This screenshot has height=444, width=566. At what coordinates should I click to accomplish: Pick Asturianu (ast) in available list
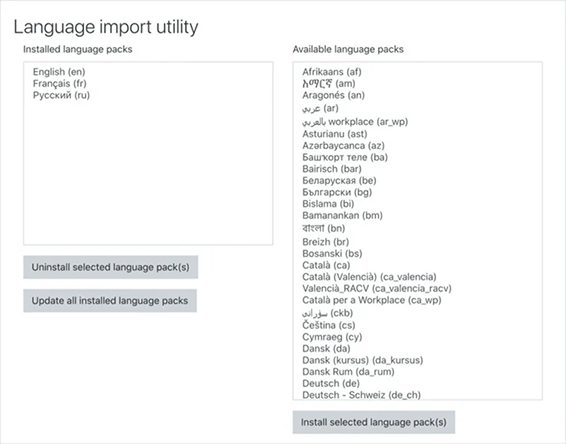pyautogui.click(x=335, y=134)
